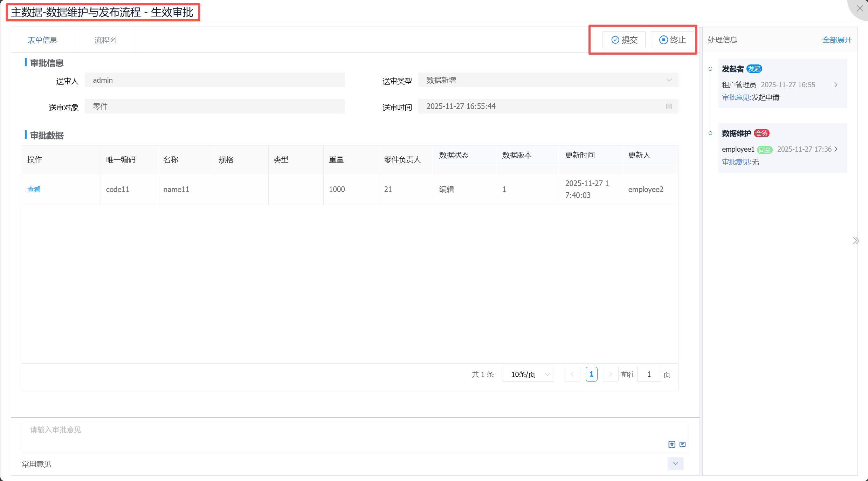Switch to the 流程图 tab
The image size is (868, 481).
(105, 40)
